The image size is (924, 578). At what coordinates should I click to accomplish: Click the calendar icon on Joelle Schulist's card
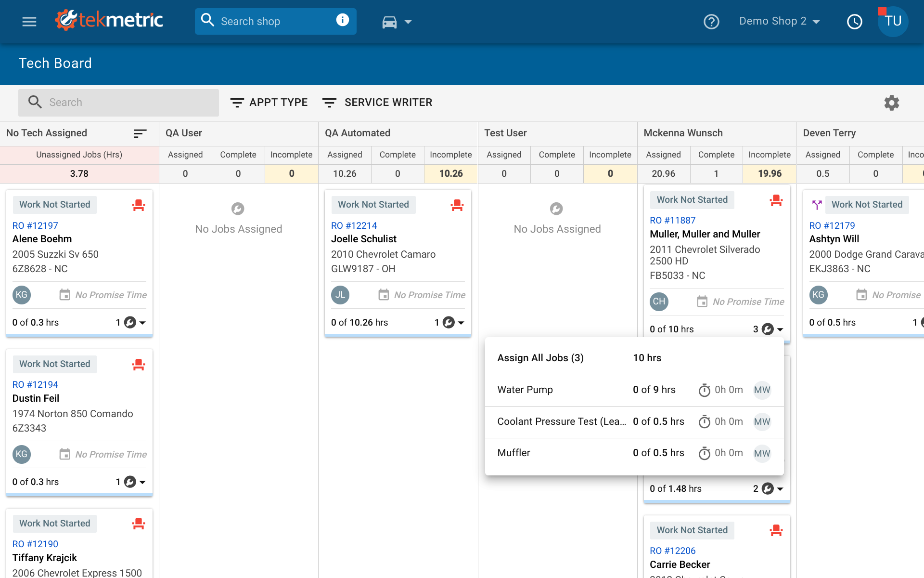(x=384, y=295)
